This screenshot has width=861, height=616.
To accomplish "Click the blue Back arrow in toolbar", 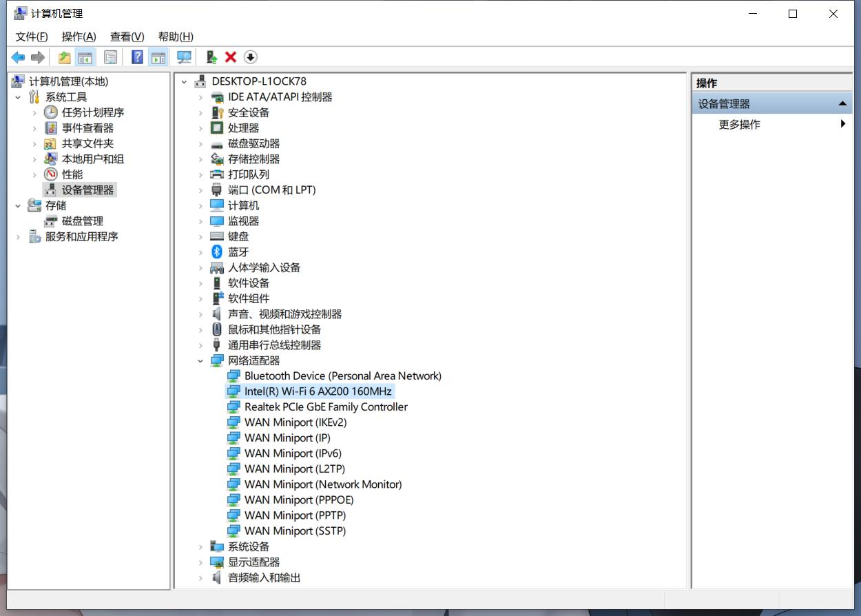I will [x=18, y=57].
